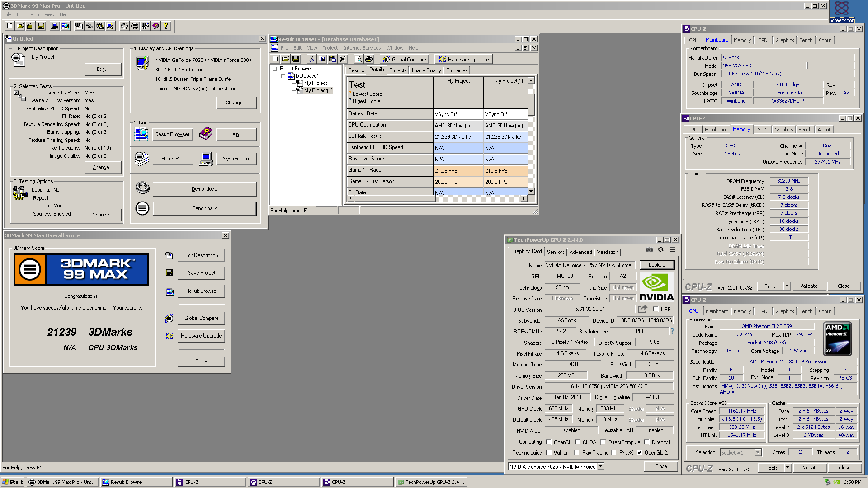Toggle Vulkan checkbox in GPU-Z
The image size is (868, 488).
(x=548, y=452)
